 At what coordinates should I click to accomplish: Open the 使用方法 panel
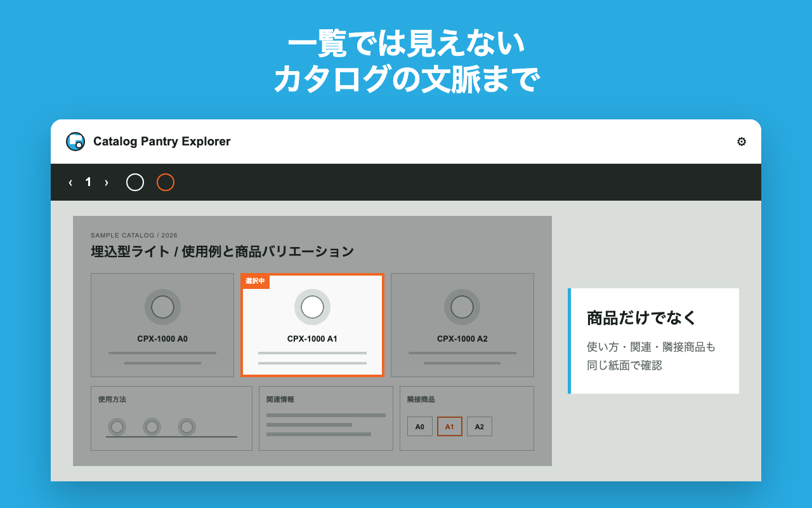click(171, 418)
